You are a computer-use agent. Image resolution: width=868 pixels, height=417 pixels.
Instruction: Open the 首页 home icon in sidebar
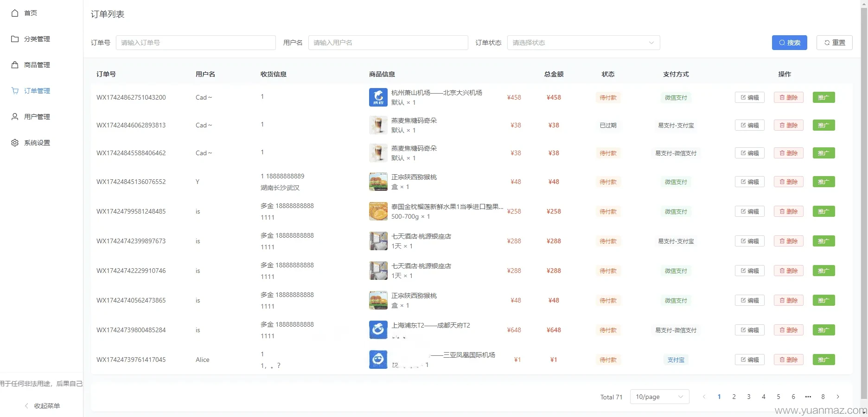click(x=15, y=13)
